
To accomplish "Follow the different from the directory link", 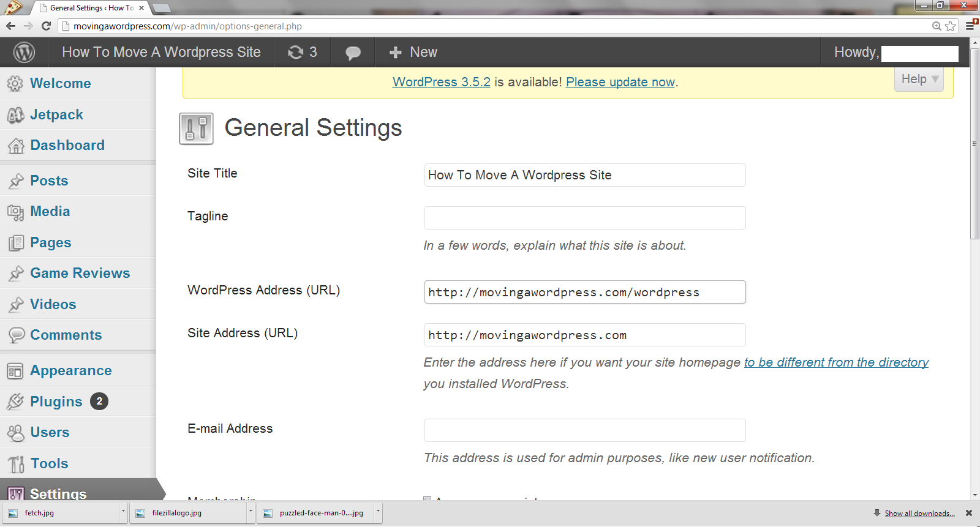I will point(836,362).
